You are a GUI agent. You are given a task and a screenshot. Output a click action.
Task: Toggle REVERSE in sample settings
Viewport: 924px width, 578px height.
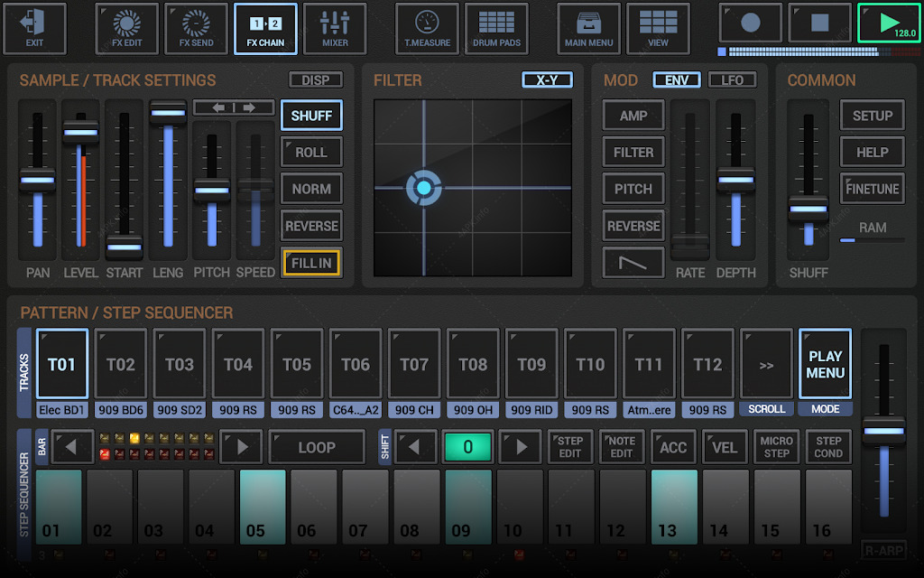coord(311,226)
